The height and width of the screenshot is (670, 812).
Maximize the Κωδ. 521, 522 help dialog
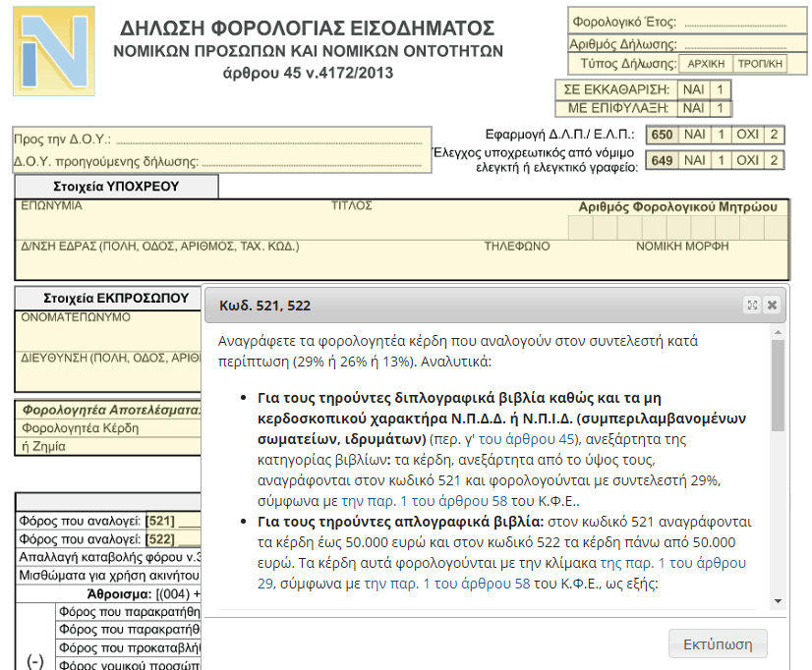tap(752, 306)
